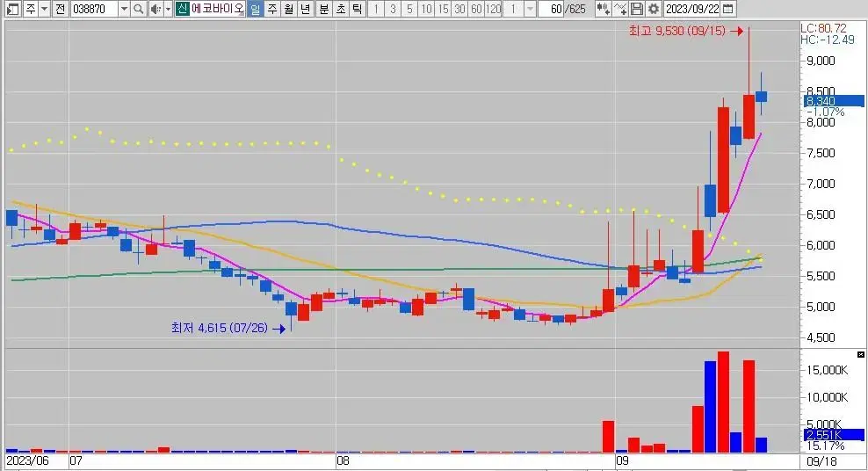Click the 9,000 price axis label
The height and width of the screenshot is (471, 868).
(x=821, y=61)
